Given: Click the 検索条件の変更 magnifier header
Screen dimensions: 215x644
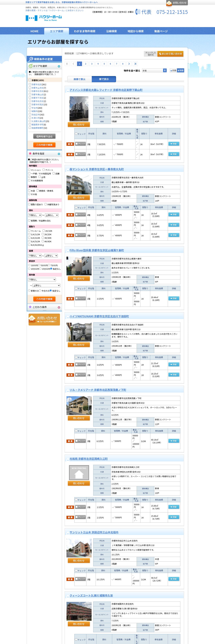Looking at the screenshot, I should tap(44, 59).
